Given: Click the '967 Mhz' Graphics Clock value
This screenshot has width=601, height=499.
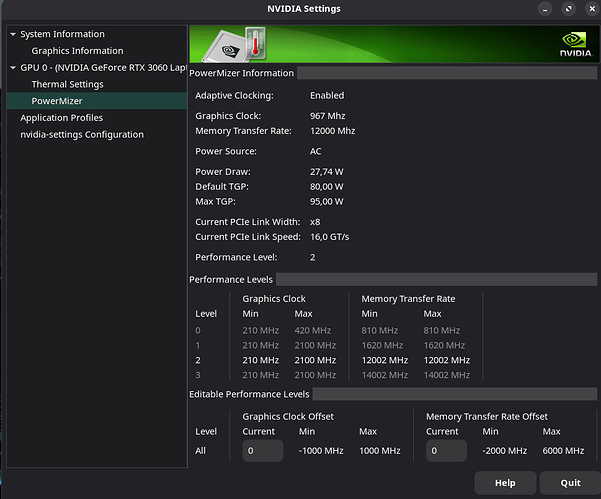Looking at the screenshot, I should [327, 116].
